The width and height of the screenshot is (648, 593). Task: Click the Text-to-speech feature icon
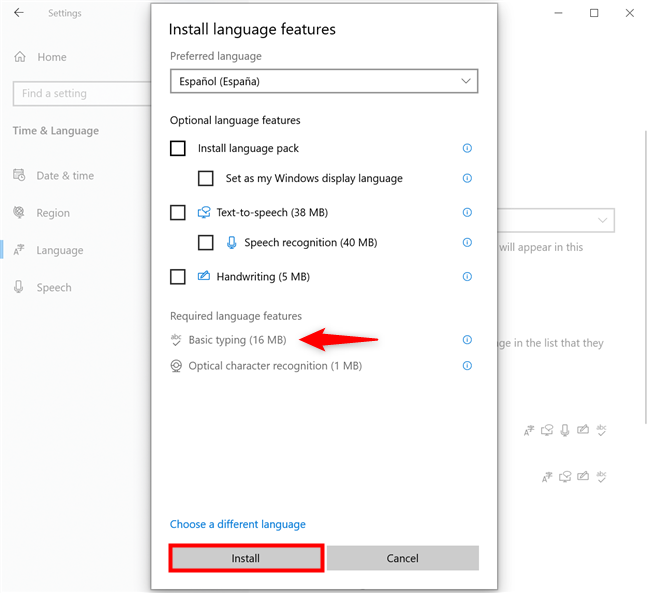pos(204,212)
